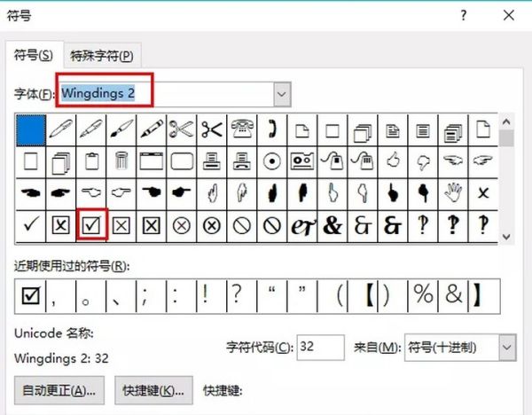Pick the crayon pencil symbol
This screenshot has height=415, width=532.
(152, 130)
